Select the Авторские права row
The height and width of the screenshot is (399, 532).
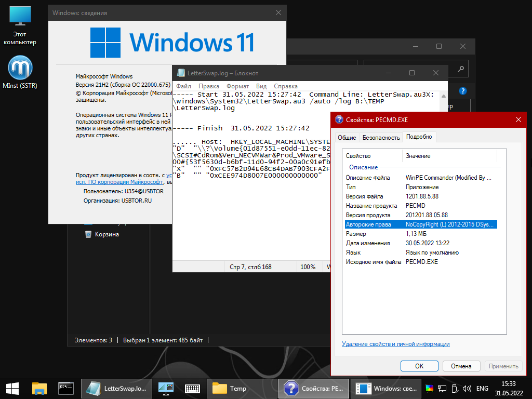pos(421,224)
